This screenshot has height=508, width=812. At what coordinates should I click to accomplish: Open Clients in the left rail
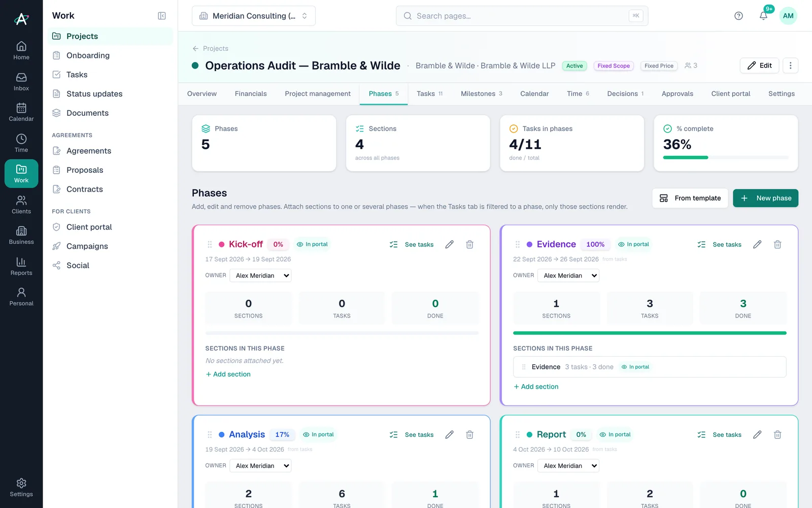(x=21, y=205)
